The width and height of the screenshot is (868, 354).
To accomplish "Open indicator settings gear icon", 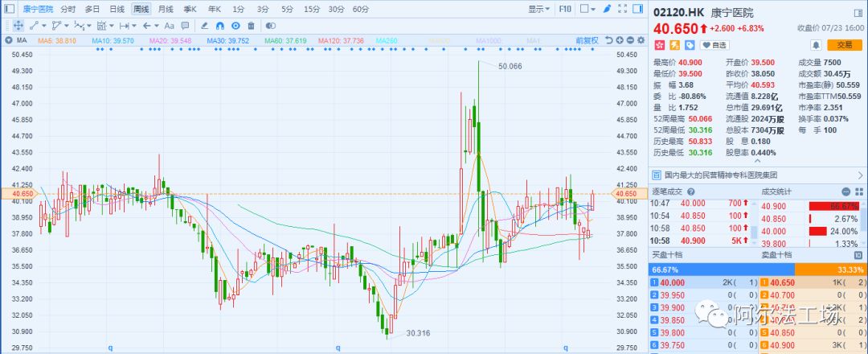I will (641, 40).
